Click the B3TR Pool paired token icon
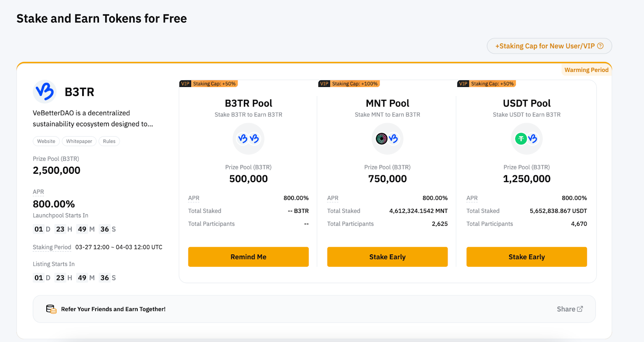 point(248,139)
